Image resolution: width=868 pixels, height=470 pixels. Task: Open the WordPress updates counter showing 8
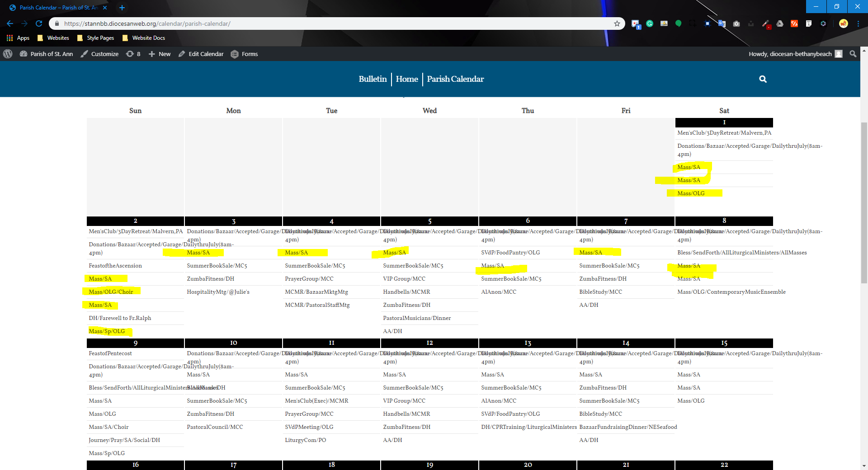133,54
